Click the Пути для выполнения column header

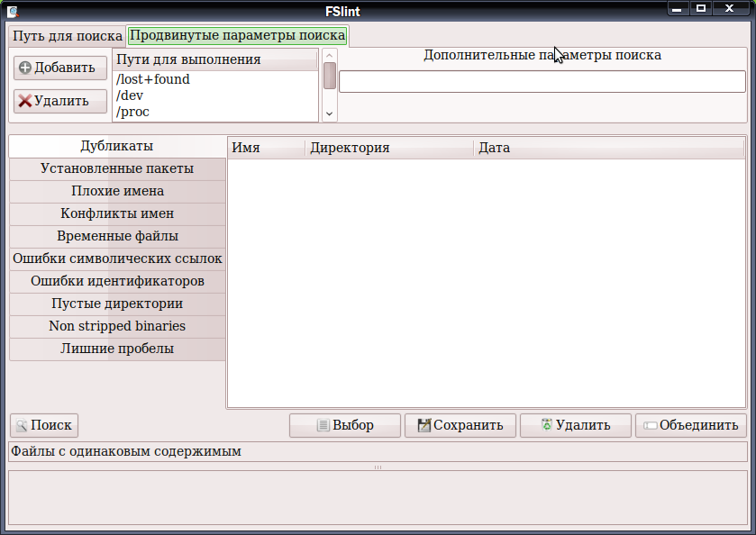coord(215,59)
